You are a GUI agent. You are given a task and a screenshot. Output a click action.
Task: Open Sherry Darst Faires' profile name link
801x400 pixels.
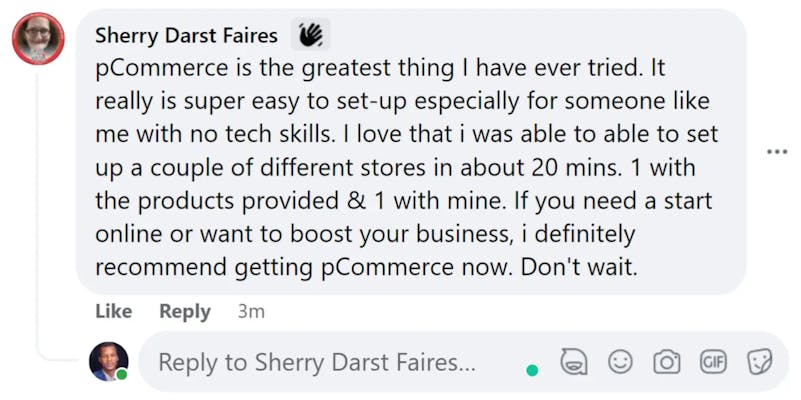(186, 36)
